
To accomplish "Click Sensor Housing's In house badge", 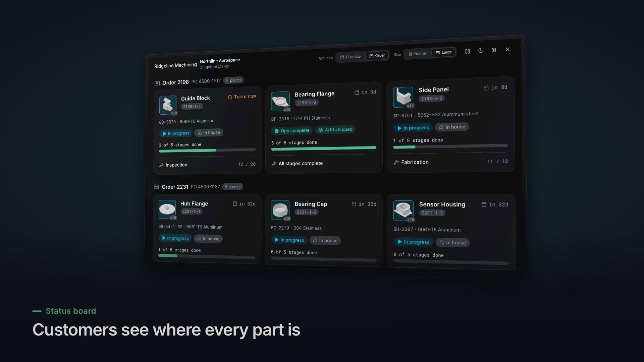I will (452, 243).
